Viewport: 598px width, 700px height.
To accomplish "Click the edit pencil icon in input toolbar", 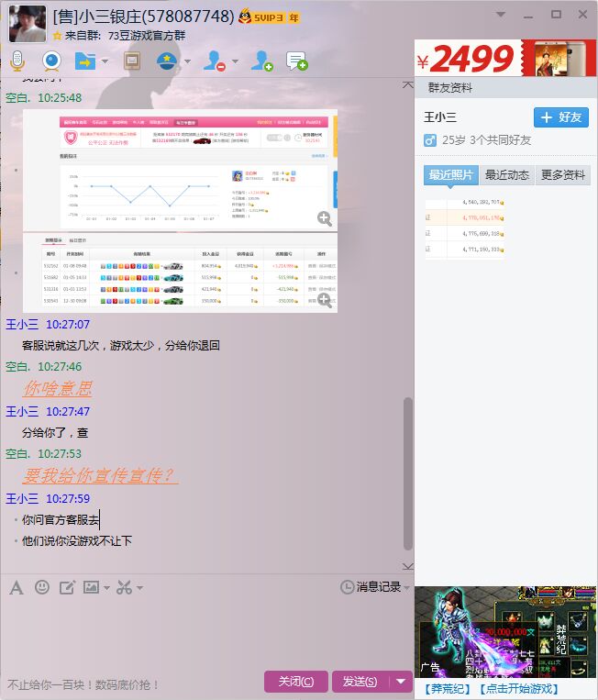I will pos(67,587).
